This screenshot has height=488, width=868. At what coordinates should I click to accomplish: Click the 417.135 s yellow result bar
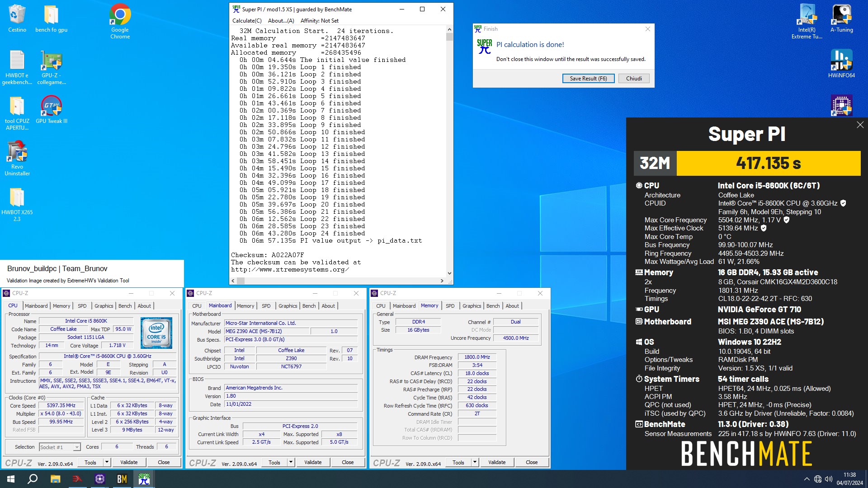pyautogui.click(x=768, y=163)
